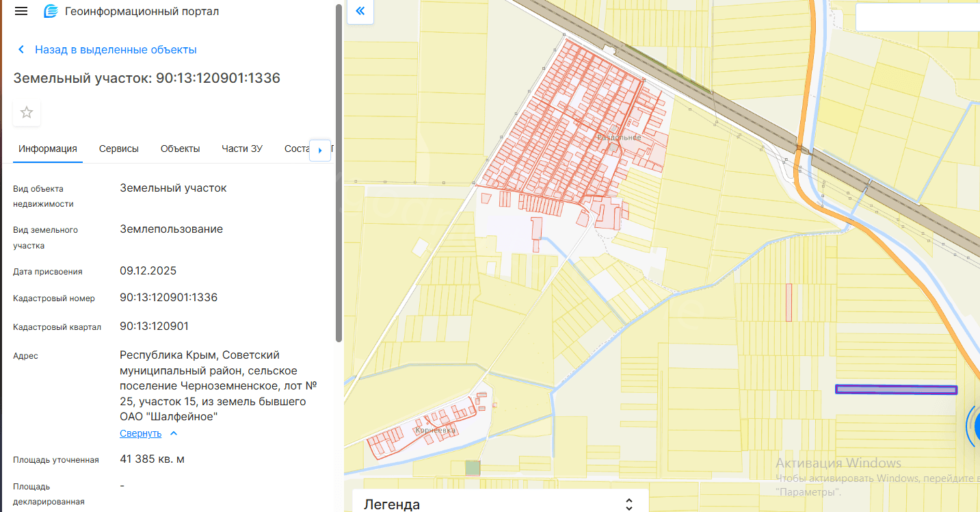Click the search field above the map
The height and width of the screenshot is (512, 980).
click(x=916, y=17)
